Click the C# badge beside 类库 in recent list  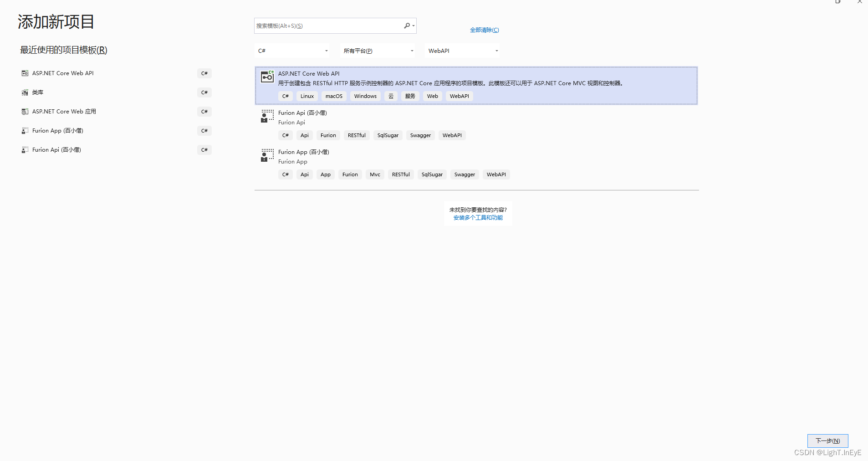[x=204, y=92]
